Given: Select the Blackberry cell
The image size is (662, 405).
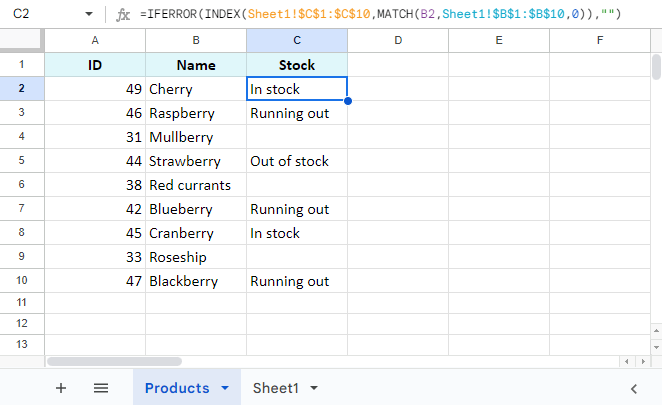Looking at the screenshot, I should (196, 281).
